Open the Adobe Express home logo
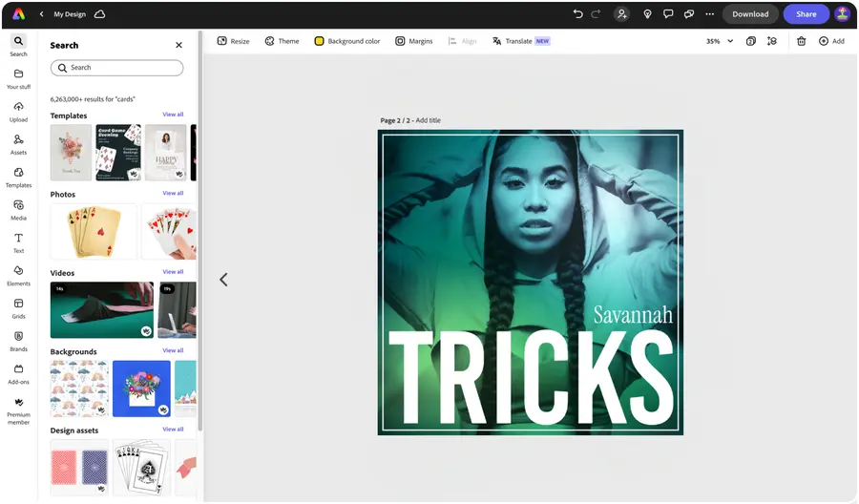This screenshot has width=859, height=504. 19,14
